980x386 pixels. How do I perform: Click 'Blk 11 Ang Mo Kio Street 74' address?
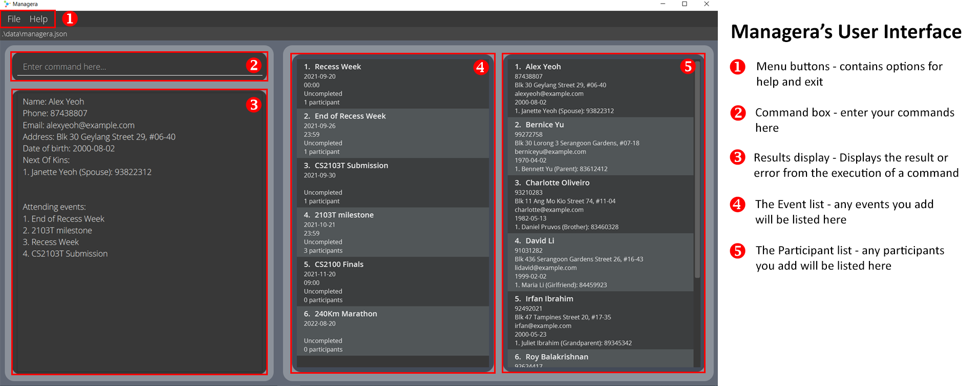(x=565, y=201)
